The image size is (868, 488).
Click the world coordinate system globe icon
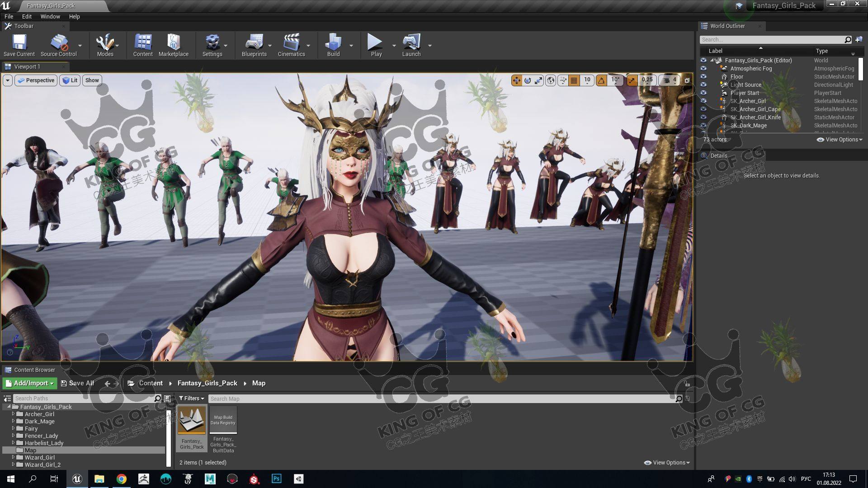pyautogui.click(x=551, y=80)
